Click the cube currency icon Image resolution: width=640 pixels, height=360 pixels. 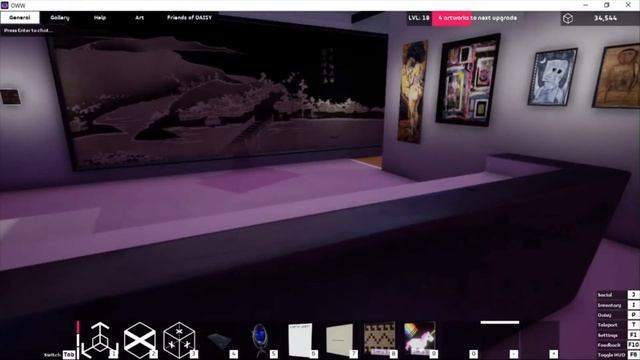coord(568,18)
